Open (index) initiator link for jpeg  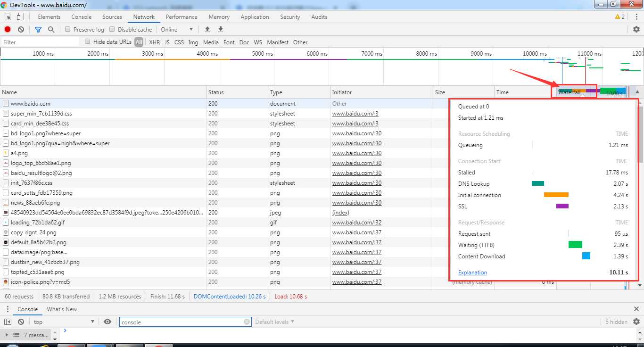tap(341, 213)
